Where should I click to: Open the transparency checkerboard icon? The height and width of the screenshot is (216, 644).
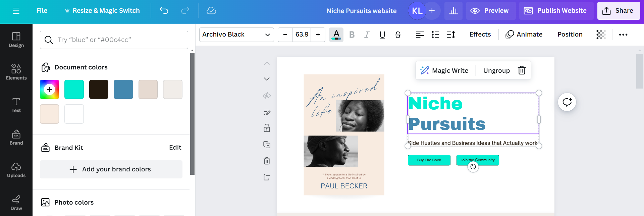(601, 35)
